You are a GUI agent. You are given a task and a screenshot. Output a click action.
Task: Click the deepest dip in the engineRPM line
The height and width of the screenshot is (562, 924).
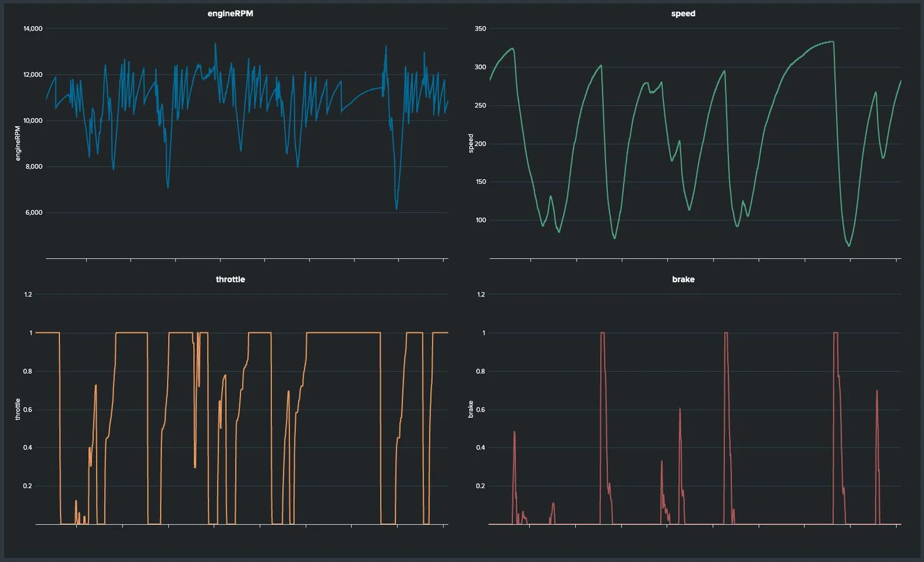(x=396, y=211)
